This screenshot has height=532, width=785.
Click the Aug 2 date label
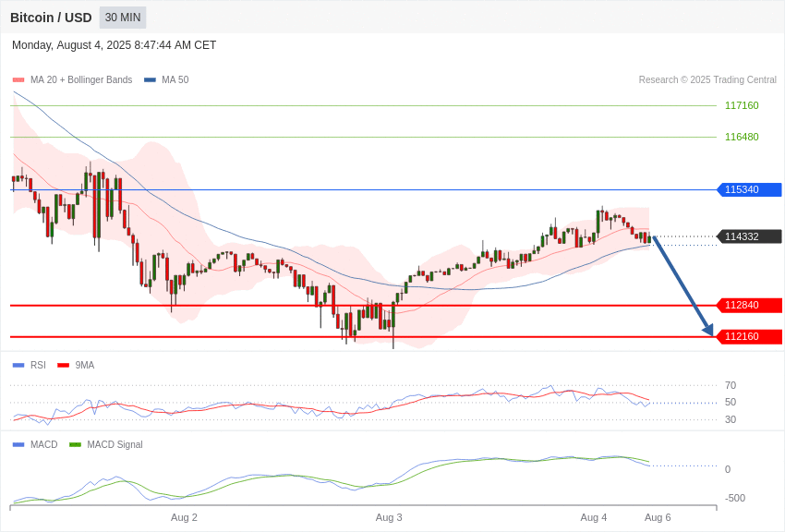click(184, 517)
